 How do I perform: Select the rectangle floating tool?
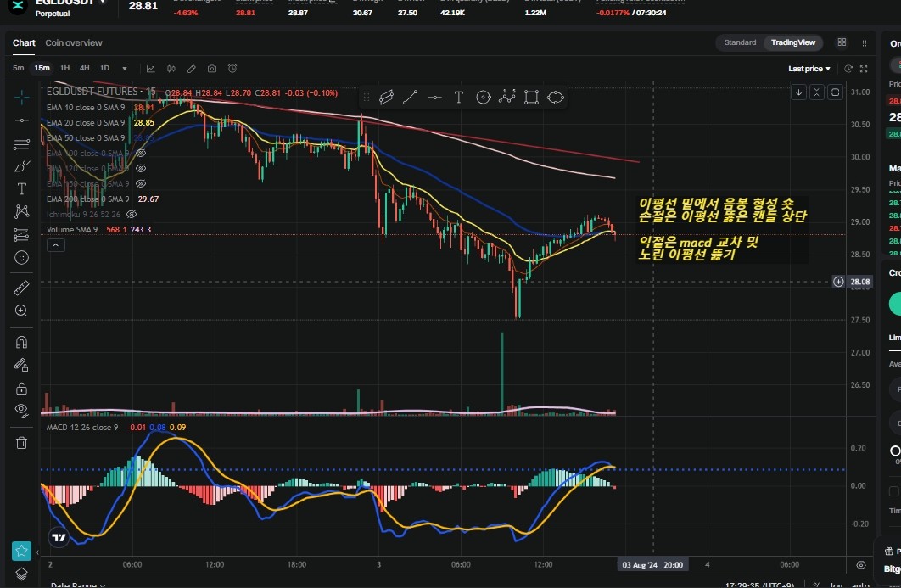pyautogui.click(x=531, y=97)
